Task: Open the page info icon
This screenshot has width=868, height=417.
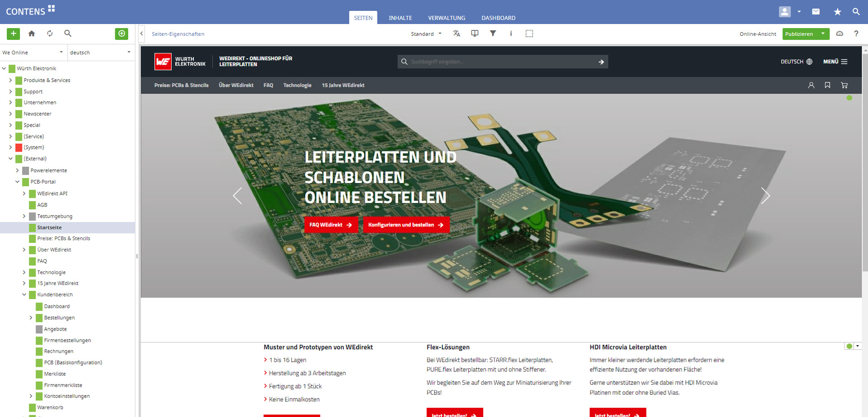Action: [511, 33]
